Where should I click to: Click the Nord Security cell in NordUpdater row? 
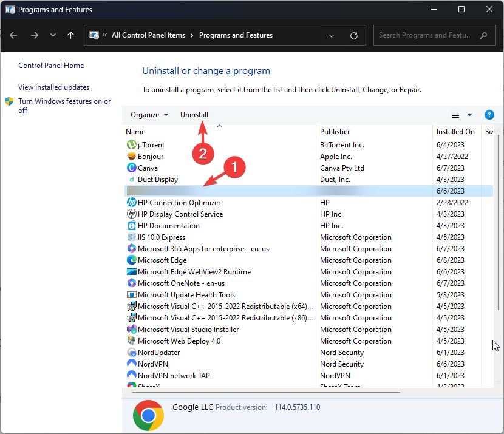342,353
